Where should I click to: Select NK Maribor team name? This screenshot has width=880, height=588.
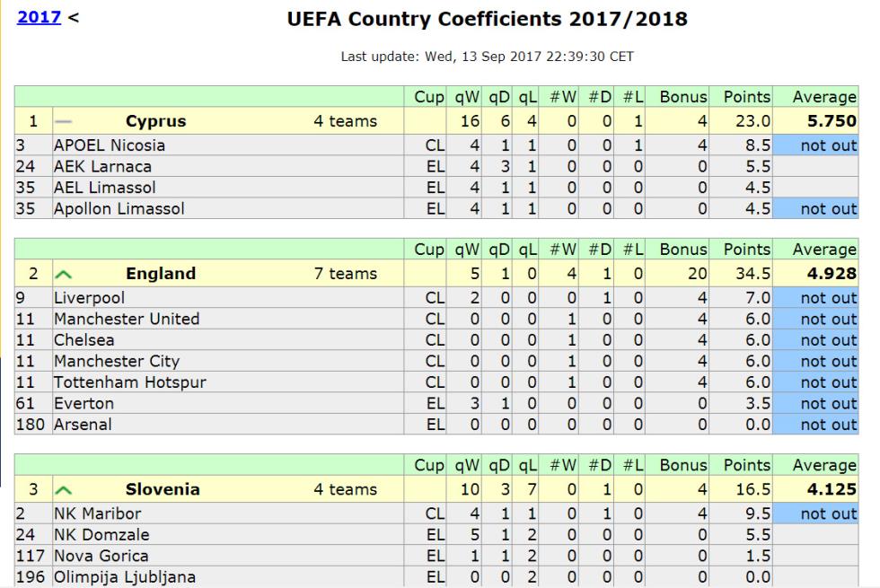97,513
